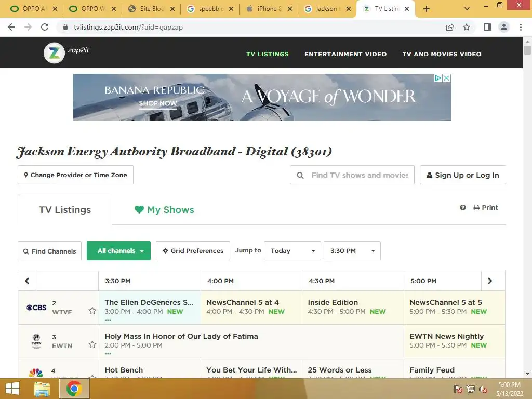
Task: Switch to first OPPO browser tab
Action: [32, 9]
